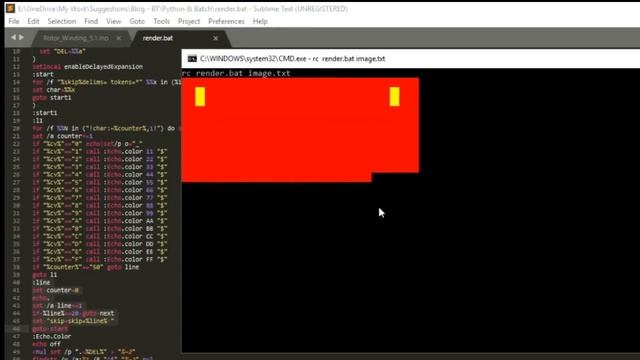Click line with '.color CC'
Image resolution: width=640 pixels, height=360 pixels.
pos(100,236)
